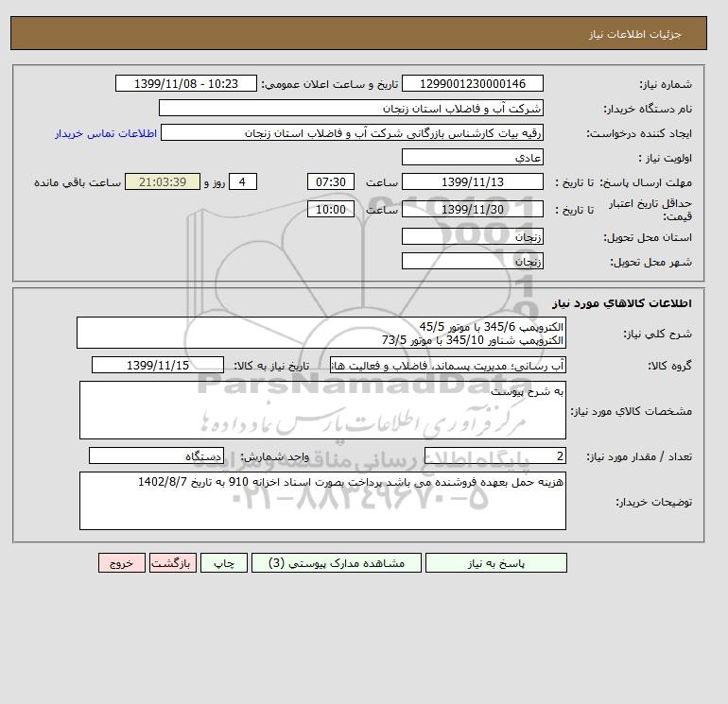Click the remaining days field '4'

point(242,182)
